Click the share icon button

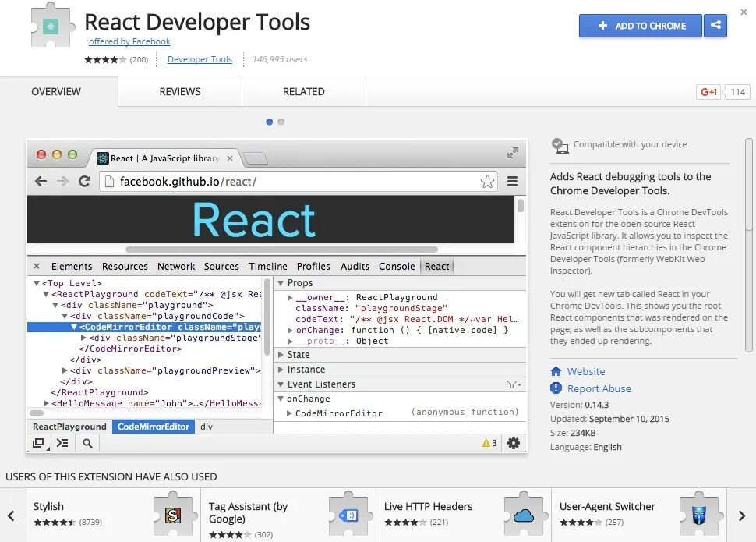click(x=715, y=26)
